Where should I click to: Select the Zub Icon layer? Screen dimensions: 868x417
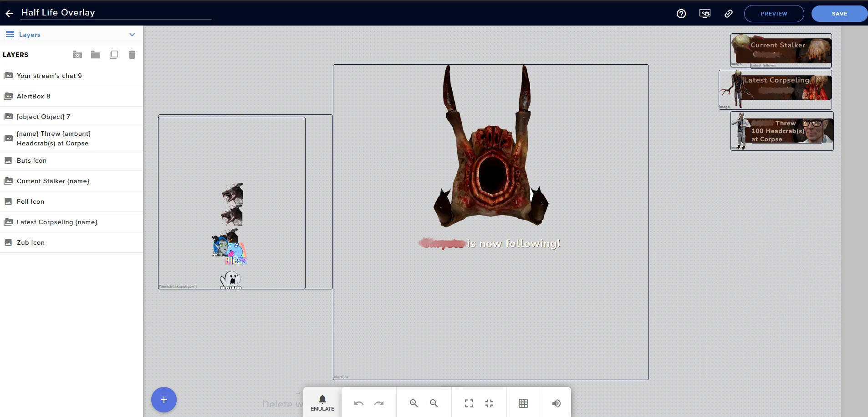tap(71, 242)
